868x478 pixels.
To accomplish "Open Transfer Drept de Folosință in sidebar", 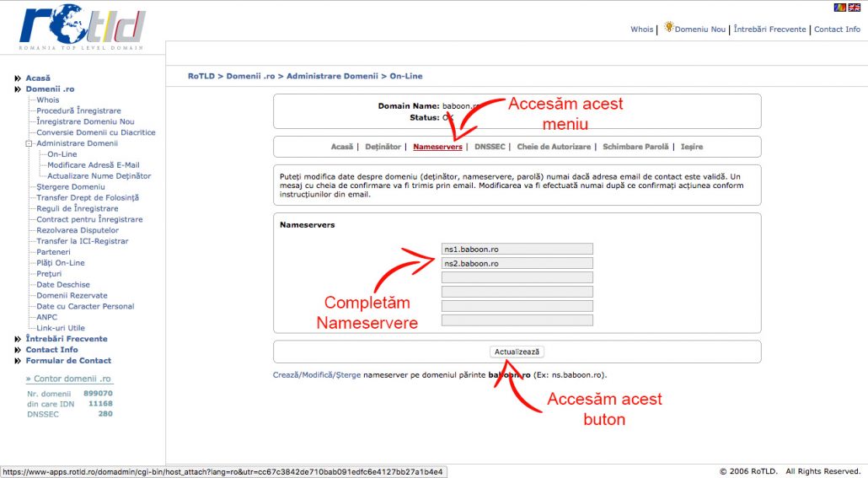I will (88, 197).
